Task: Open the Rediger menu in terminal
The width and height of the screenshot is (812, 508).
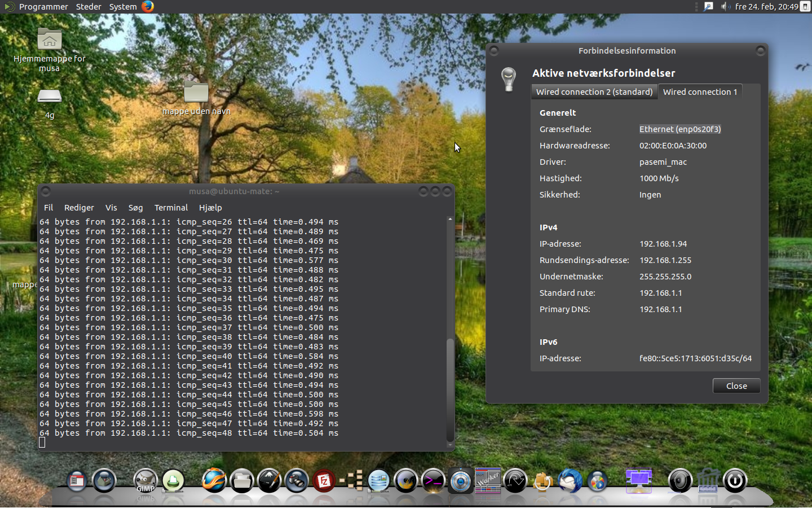Action: (79, 208)
